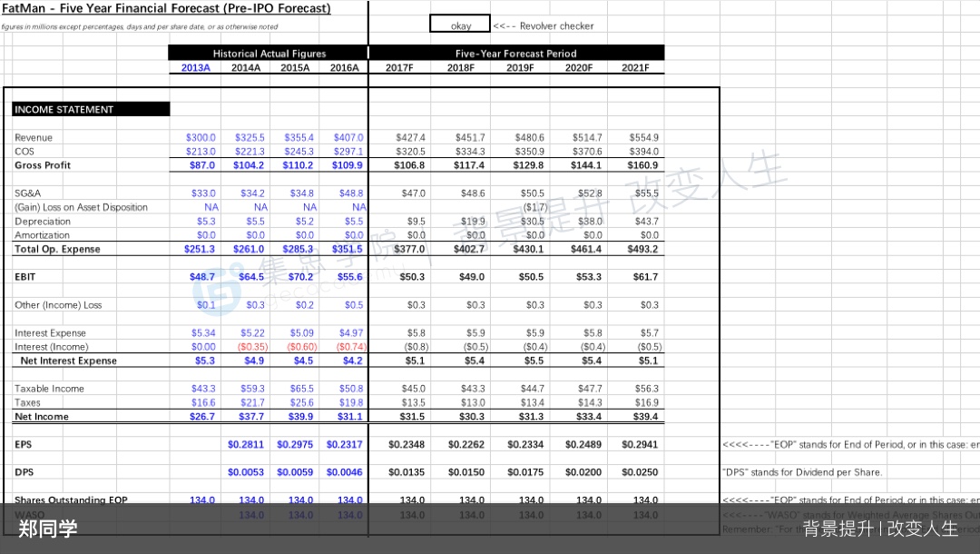This screenshot has width=980, height=554.
Task: Click 2015A EBIT cell showing $70.2
Action: 300,276
